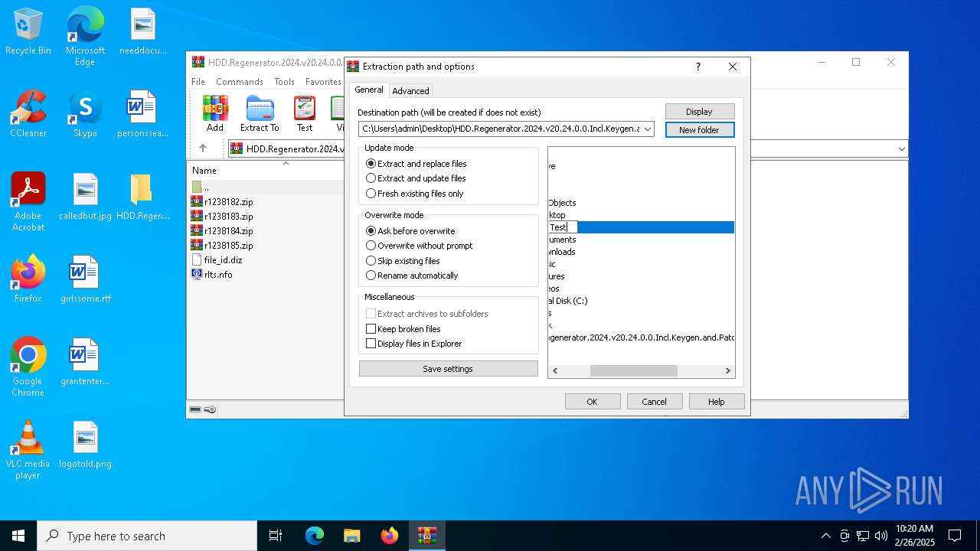This screenshot has height=551, width=980.
Task: Select the Adobe Acrobat desktop icon
Action: click(28, 202)
